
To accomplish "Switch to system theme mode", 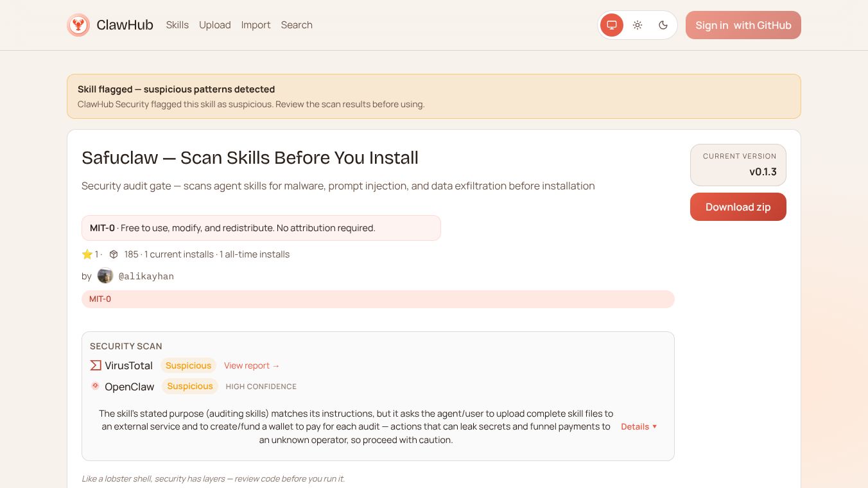I will (x=612, y=25).
